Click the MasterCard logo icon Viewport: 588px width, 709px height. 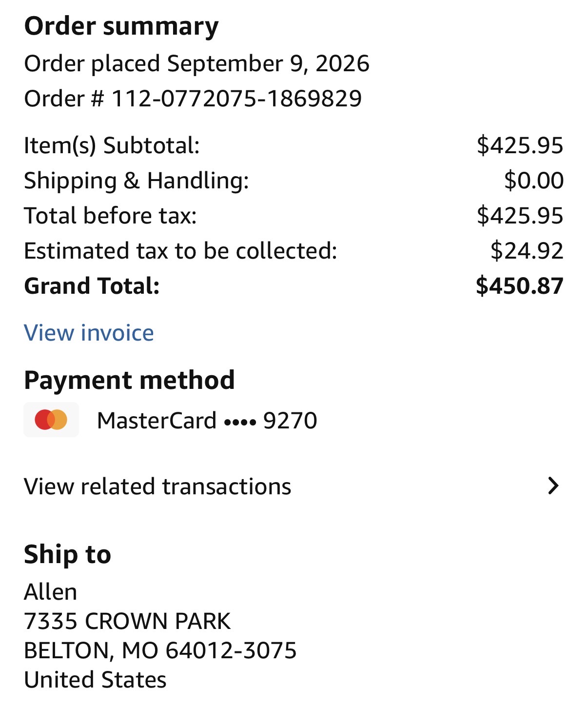click(x=51, y=420)
